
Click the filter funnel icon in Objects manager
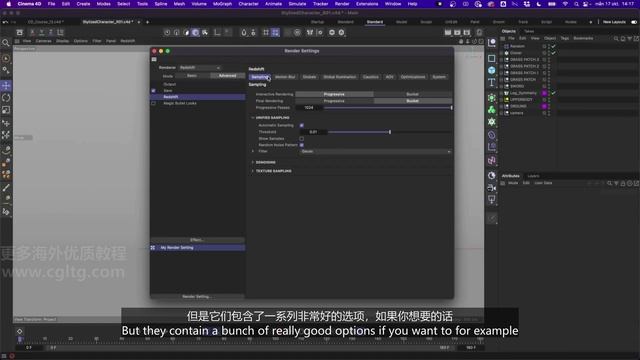point(630,38)
